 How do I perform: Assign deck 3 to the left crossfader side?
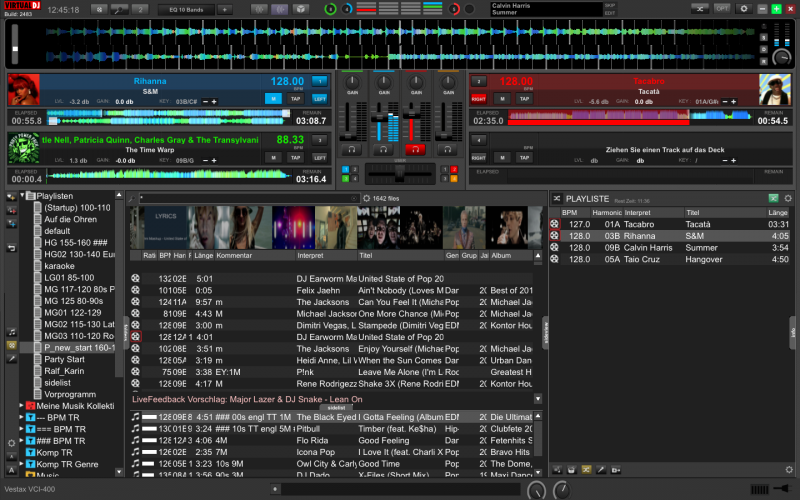coord(345,179)
